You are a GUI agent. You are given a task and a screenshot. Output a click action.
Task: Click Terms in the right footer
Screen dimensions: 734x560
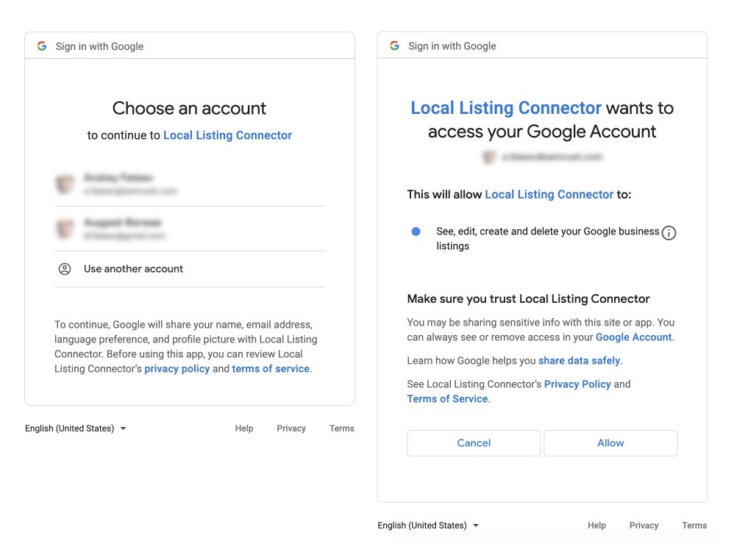click(x=694, y=525)
